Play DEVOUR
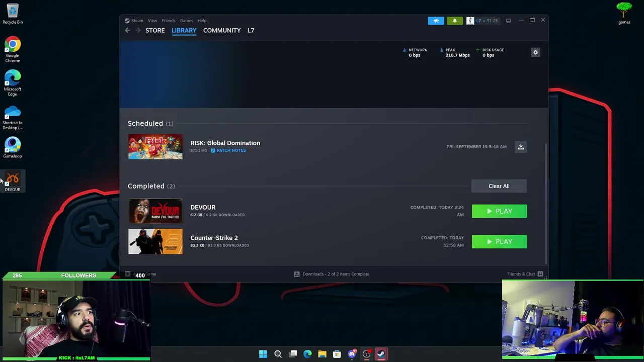The image size is (644, 362). coord(499,211)
